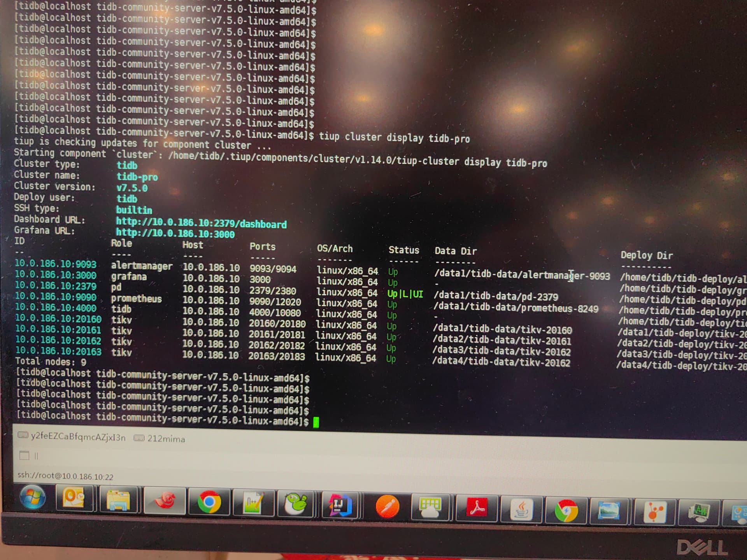Select data dir '/data1/tidb-data/tikv-20160'
The image size is (747, 560).
tap(502, 330)
